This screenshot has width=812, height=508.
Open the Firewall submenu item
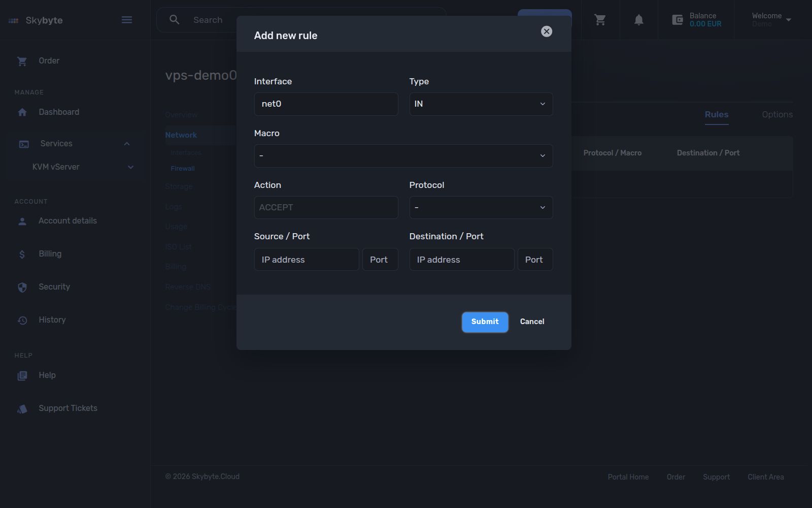tap(183, 169)
